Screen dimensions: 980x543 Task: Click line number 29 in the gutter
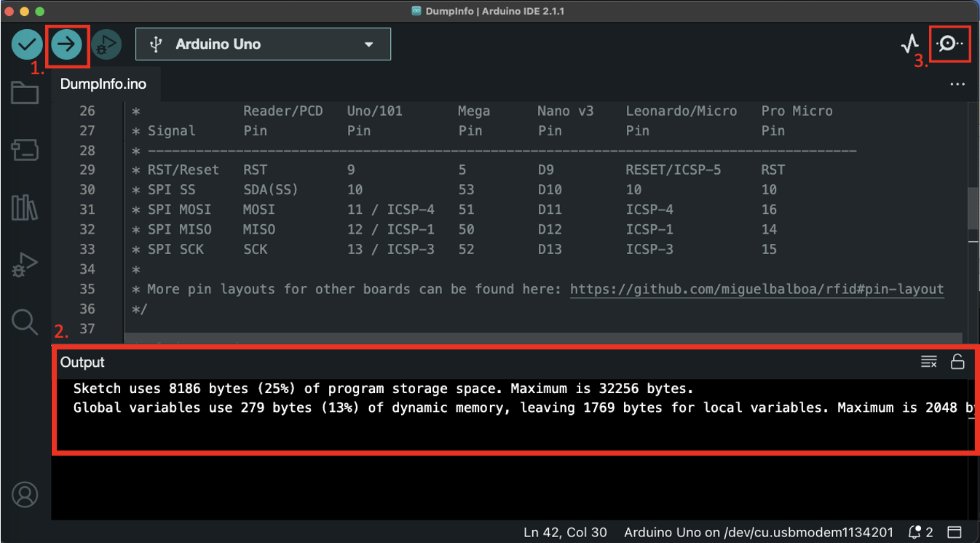[x=87, y=170]
